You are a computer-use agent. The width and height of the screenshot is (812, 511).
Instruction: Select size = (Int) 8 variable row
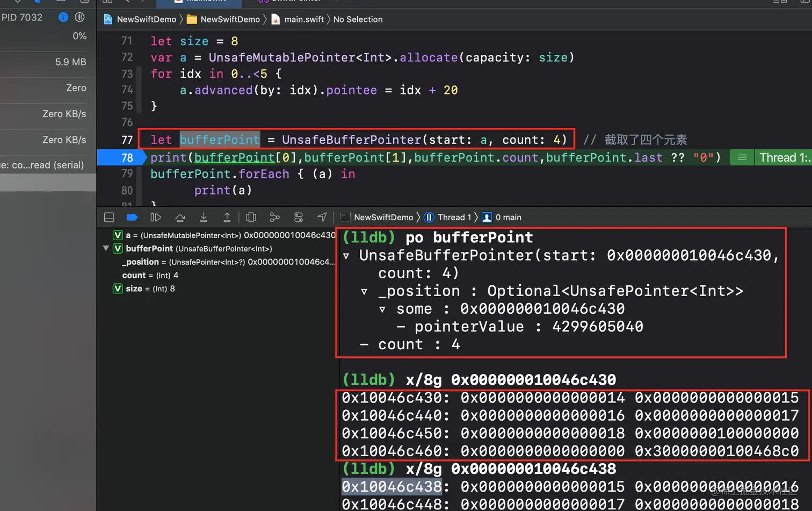click(144, 289)
